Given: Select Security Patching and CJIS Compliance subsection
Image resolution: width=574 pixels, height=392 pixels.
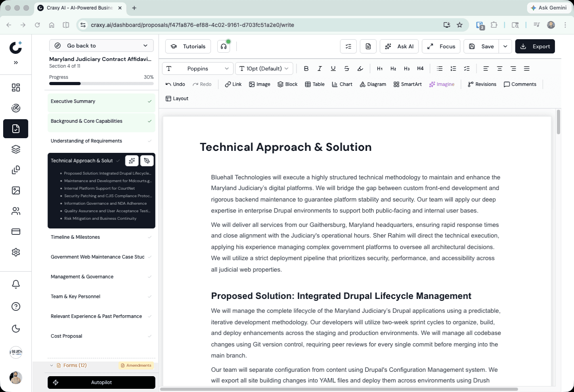Looking at the screenshot, I should 108,196.
